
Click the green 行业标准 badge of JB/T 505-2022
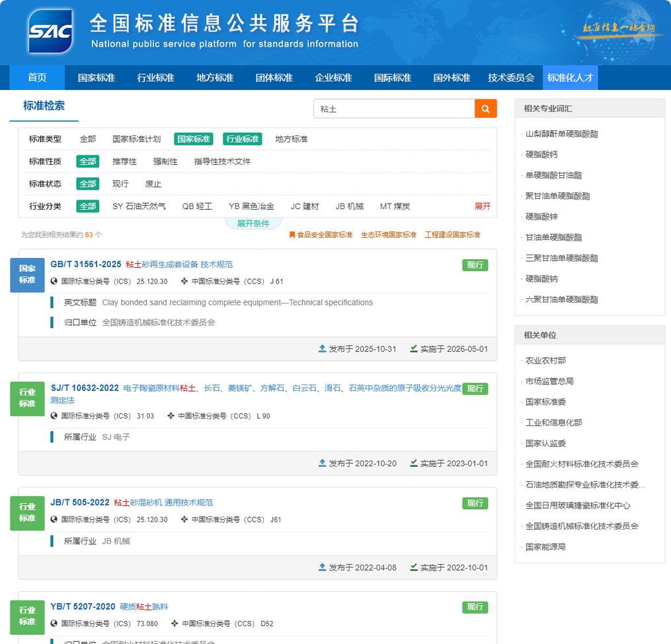click(27, 513)
